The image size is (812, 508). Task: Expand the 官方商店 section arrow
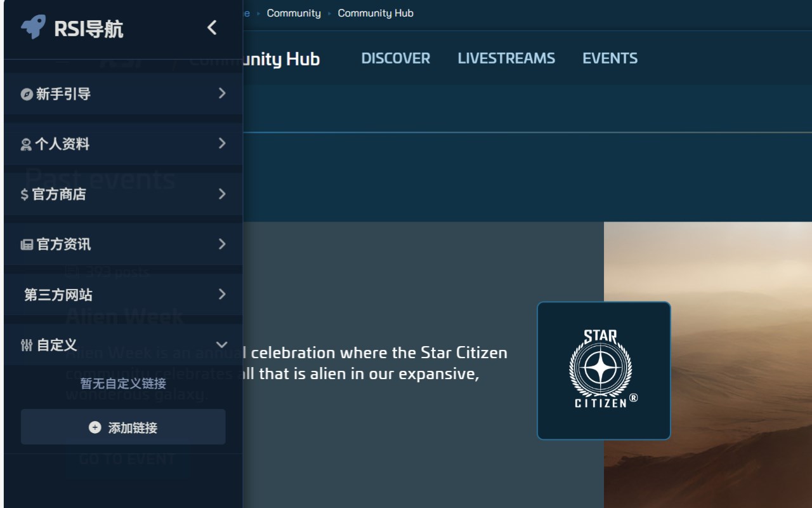tap(221, 194)
